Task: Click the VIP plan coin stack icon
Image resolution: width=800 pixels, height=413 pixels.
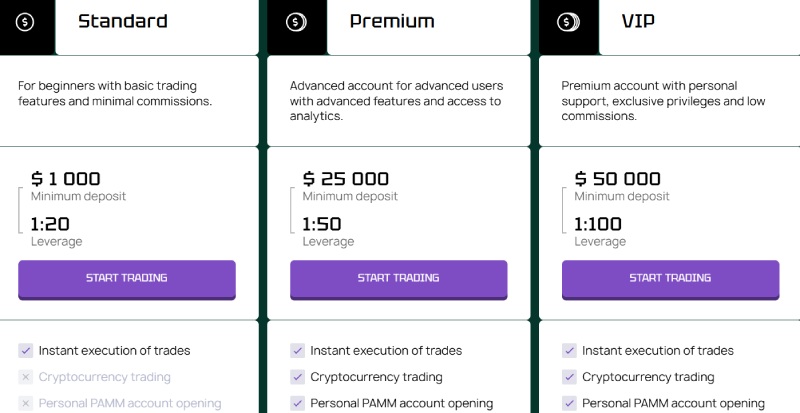Action: click(568, 22)
